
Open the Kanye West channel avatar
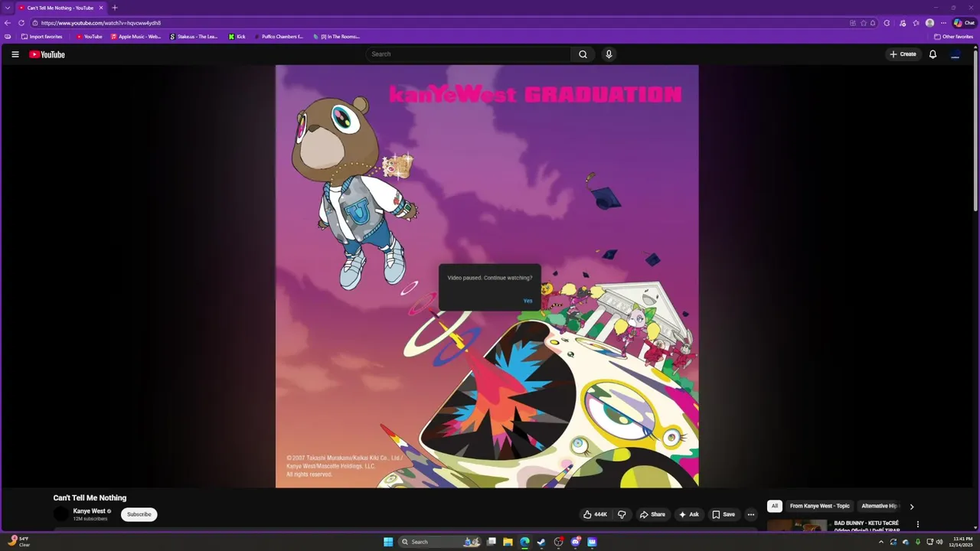pos(60,514)
